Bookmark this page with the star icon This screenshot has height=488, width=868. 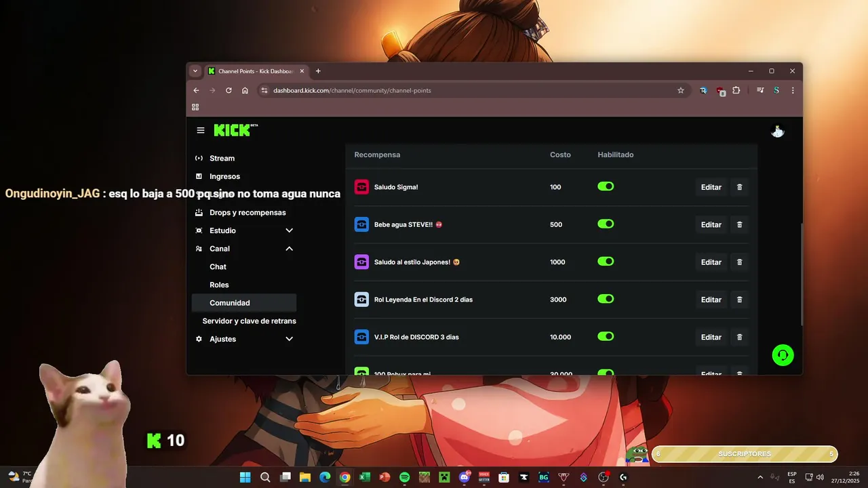pyautogui.click(x=681, y=90)
